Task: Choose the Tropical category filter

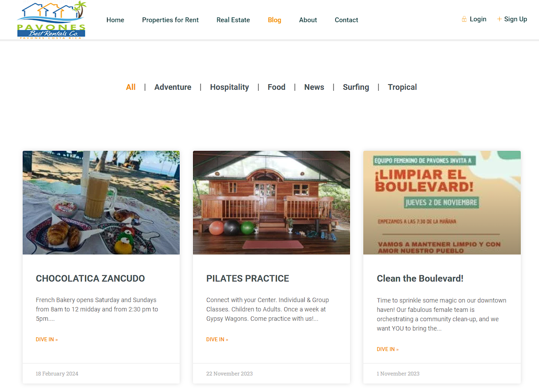Action: pos(402,87)
